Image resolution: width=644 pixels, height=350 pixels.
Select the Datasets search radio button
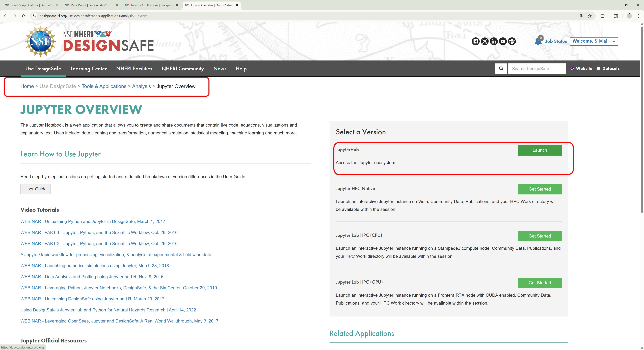[598, 68]
